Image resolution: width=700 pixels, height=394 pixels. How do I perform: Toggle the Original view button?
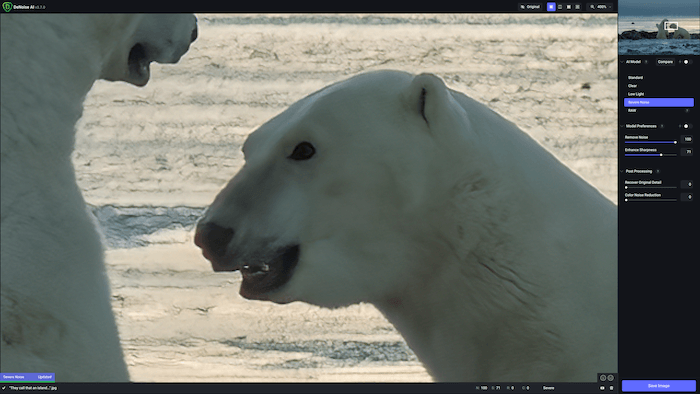[x=530, y=7]
